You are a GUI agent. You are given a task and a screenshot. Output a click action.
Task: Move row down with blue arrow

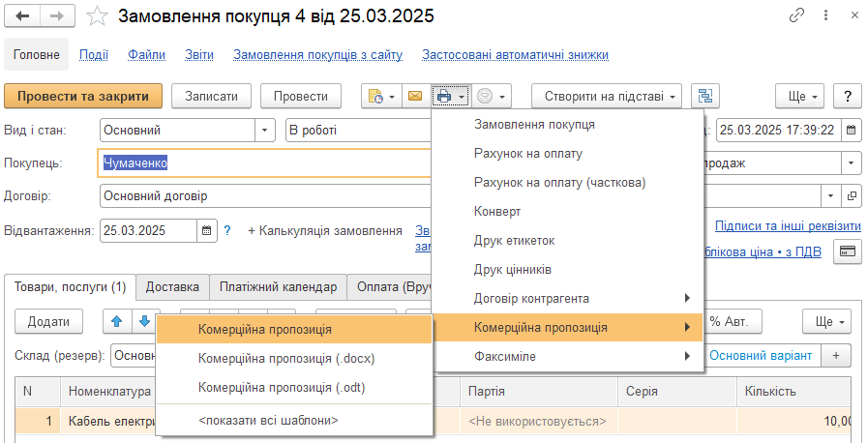(x=145, y=321)
